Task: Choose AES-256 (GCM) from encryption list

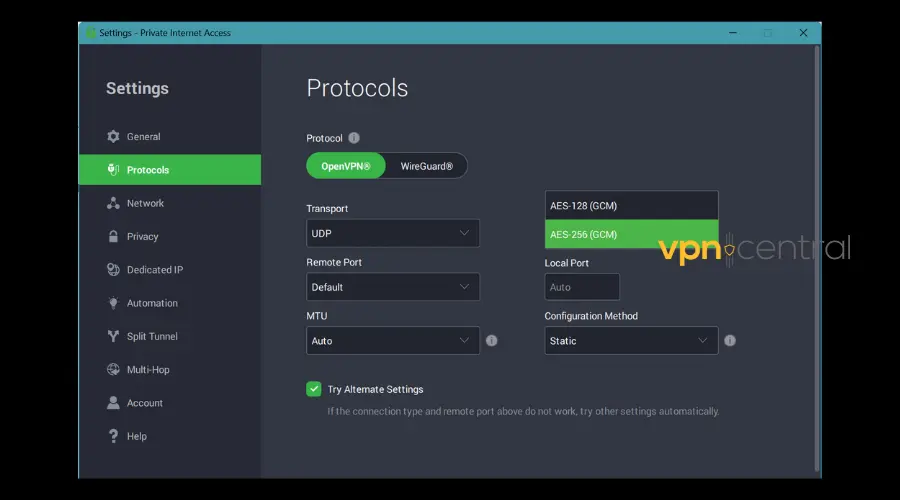Action: tap(631, 234)
